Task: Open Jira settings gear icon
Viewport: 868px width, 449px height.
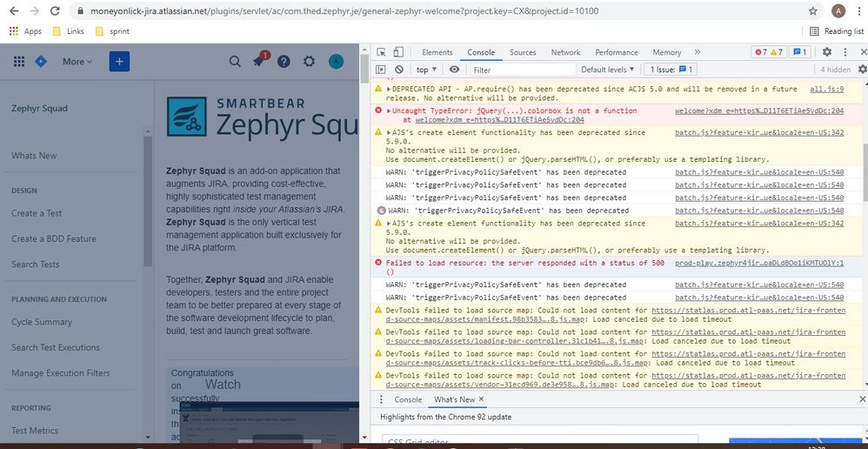Action: (310, 62)
